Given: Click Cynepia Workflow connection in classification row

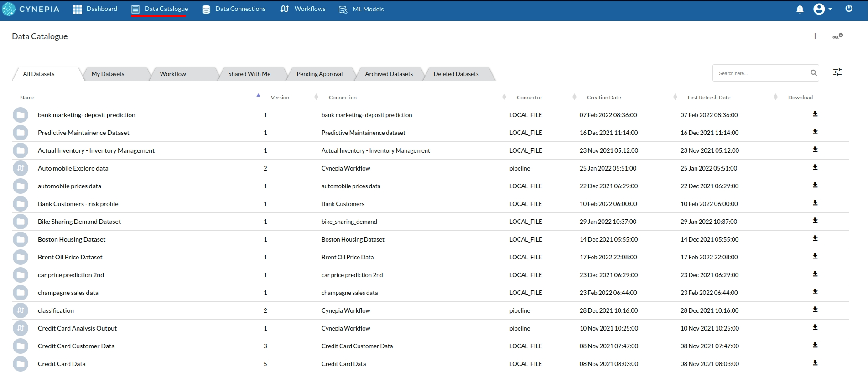Looking at the screenshot, I should (346, 310).
